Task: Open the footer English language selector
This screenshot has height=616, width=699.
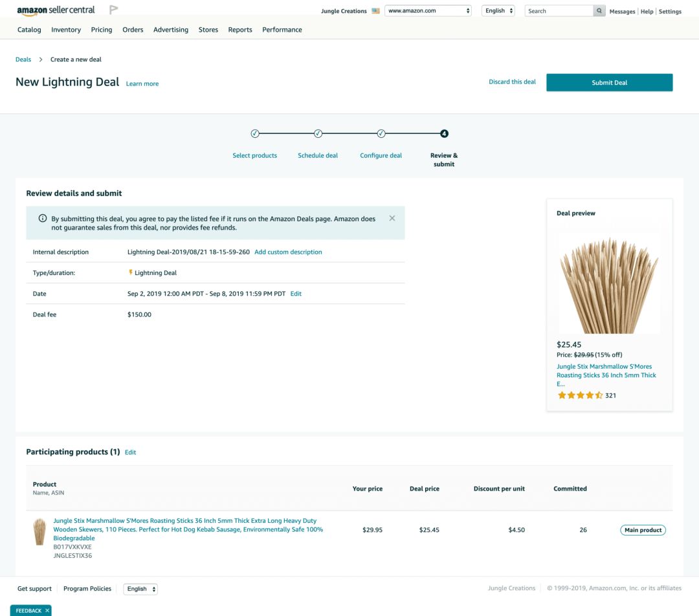Action: click(x=140, y=589)
